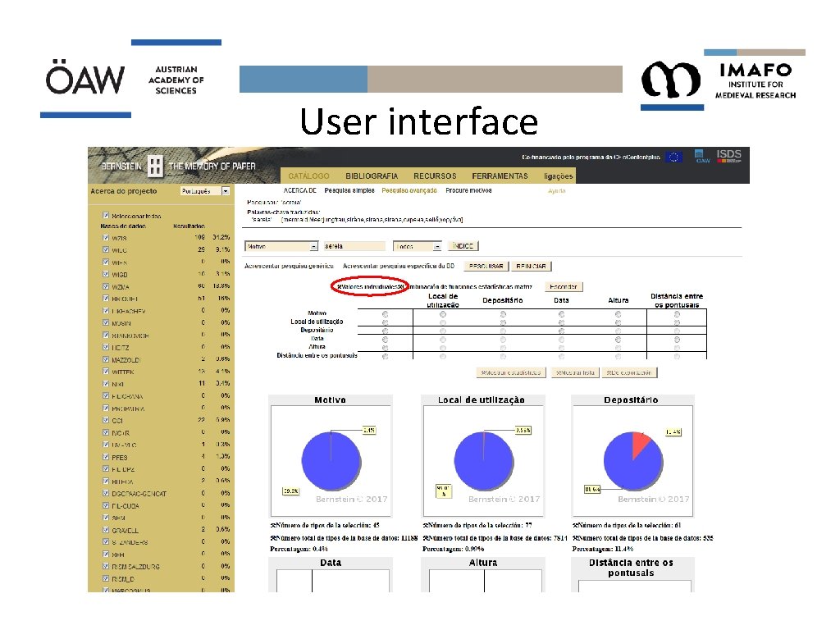
Task: Open the Acerca do projecto link
Action: pyautogui.click(x=124, y=191)
